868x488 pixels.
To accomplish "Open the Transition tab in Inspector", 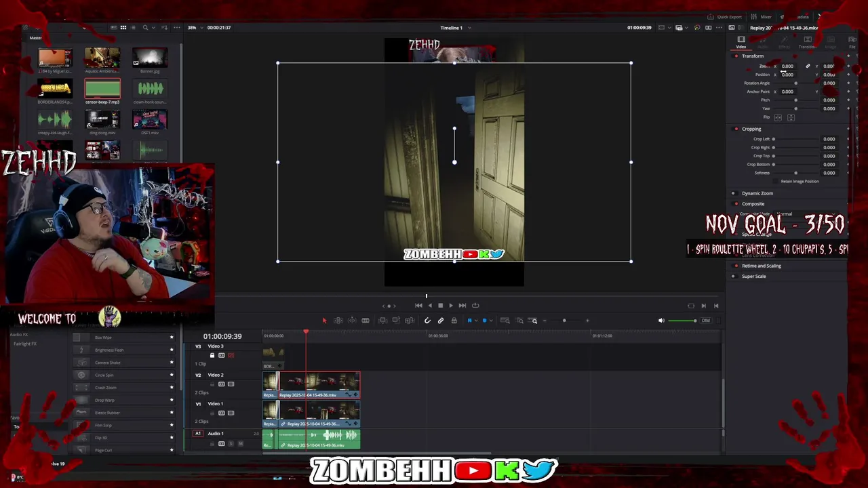I will [808, 42].
